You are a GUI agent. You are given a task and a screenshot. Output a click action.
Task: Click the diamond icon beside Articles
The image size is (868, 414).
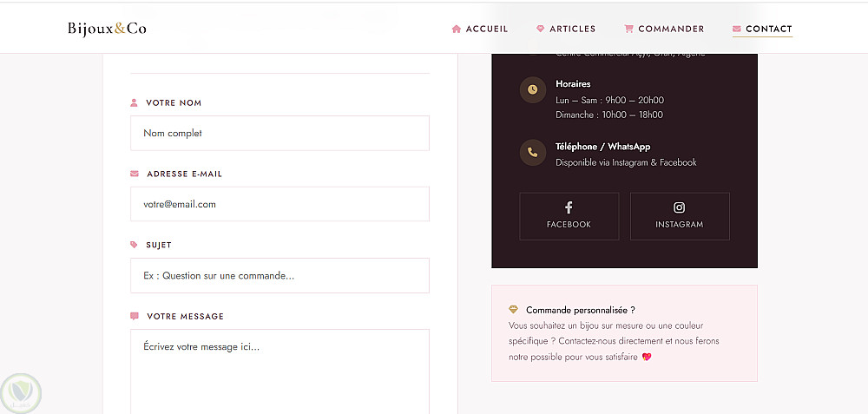(x=540, y=29)
